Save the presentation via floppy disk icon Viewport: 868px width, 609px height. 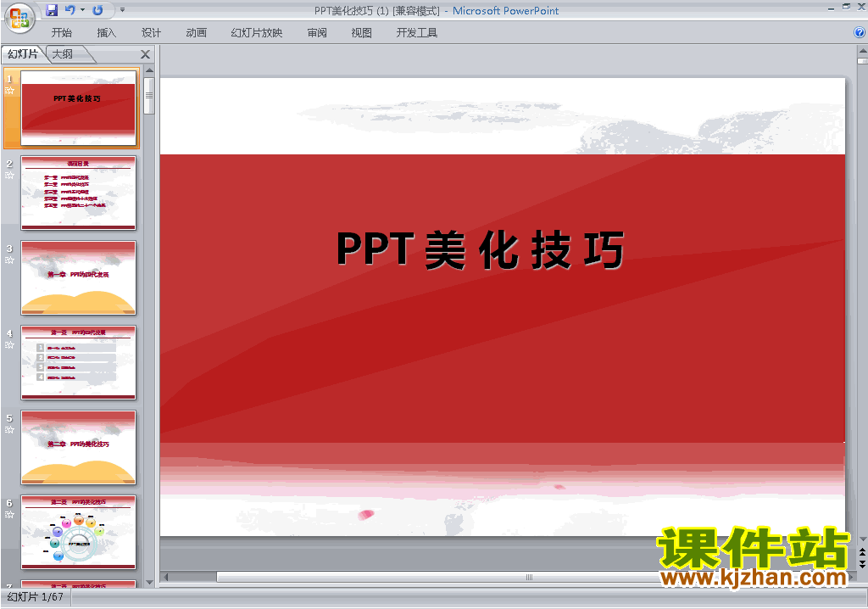(x=52, y=10)
